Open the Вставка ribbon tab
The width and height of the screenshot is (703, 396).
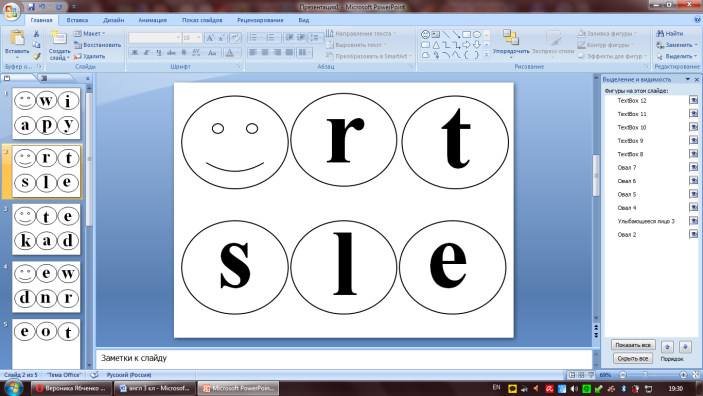tap(77, 20)
